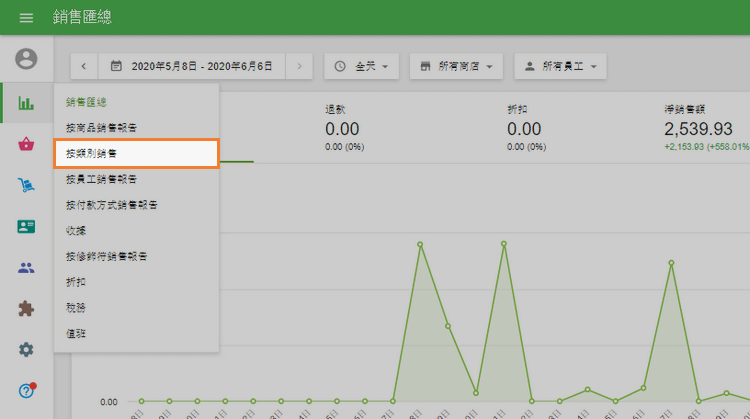
Task: Click the user account profile icon
Action: pyautogui.click(x=26, y=59)
